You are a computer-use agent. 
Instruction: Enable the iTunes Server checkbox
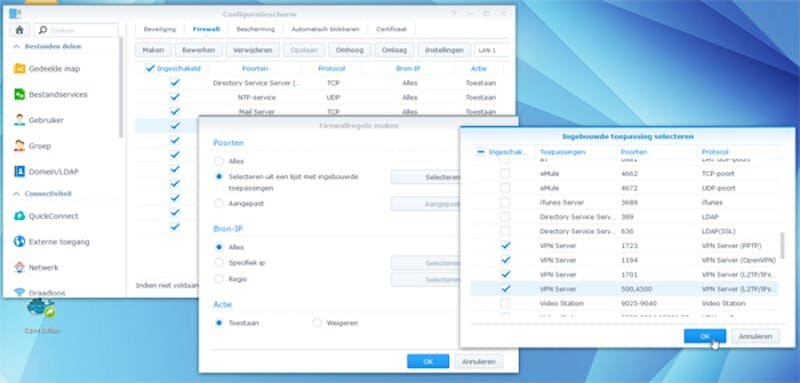click(x=505, y=202)
